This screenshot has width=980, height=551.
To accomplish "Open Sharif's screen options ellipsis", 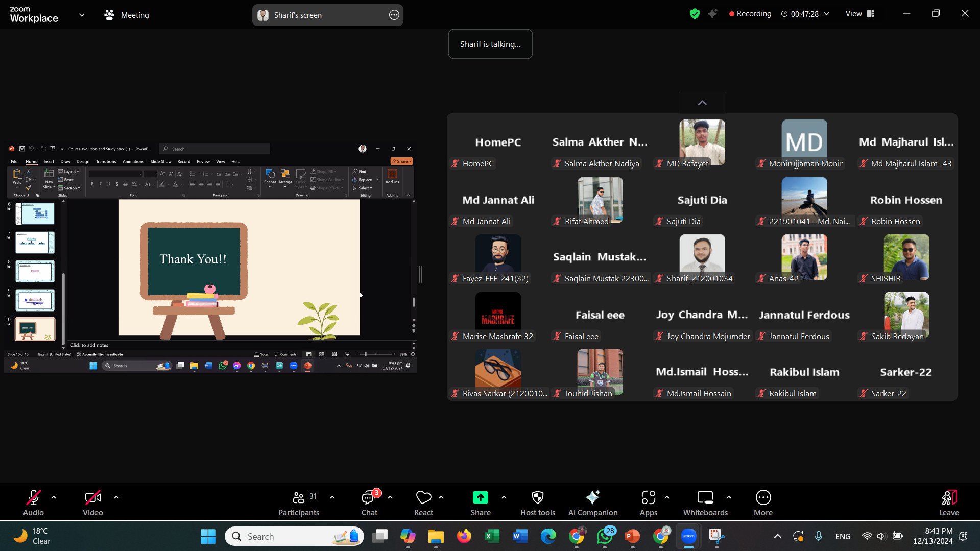I will 394,15.
